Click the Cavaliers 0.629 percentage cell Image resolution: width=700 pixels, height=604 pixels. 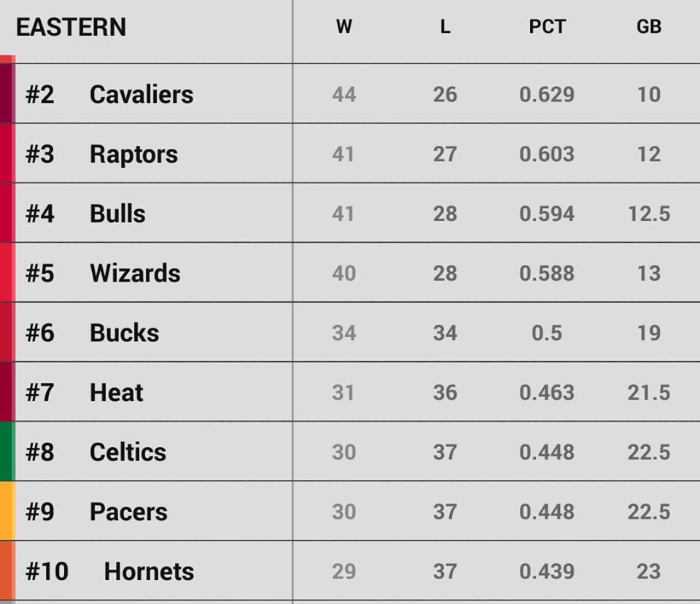(x=547, y=95)
